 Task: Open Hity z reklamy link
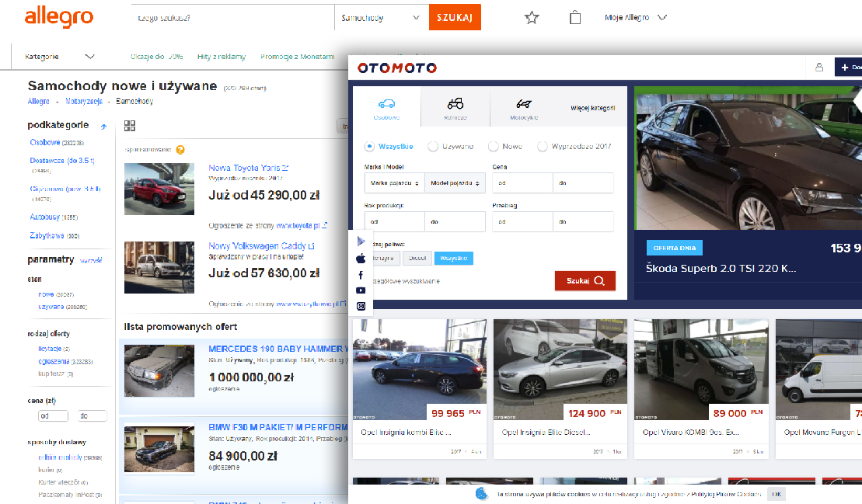tap(222, 57)
